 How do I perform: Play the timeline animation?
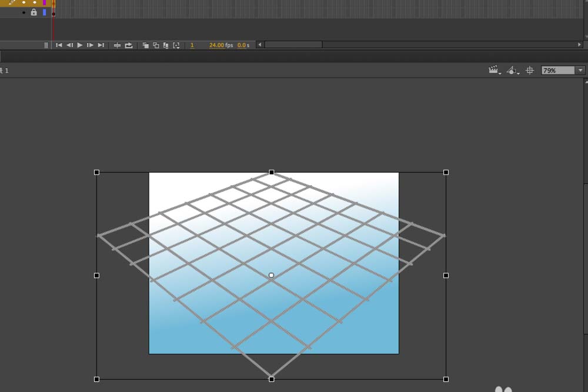point(80,45)
